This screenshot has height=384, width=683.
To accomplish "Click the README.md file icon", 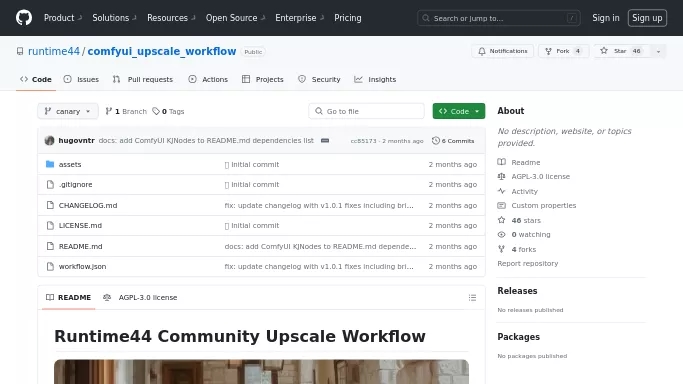I will (50, 246).
